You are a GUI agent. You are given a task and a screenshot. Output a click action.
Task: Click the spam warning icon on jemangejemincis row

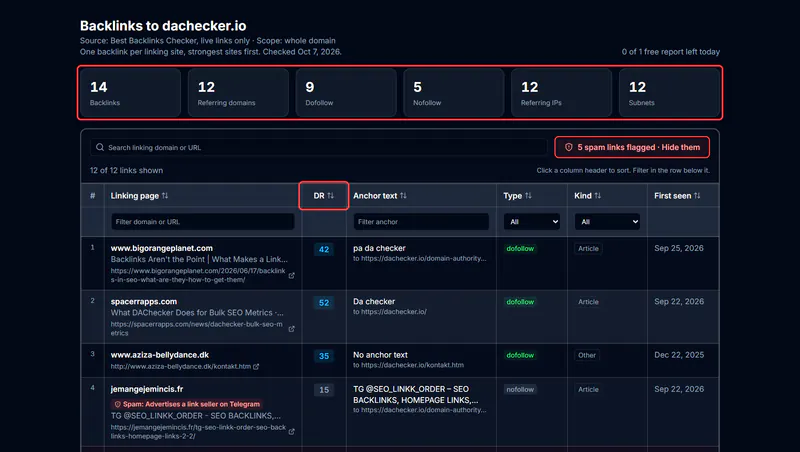point(117,404)
